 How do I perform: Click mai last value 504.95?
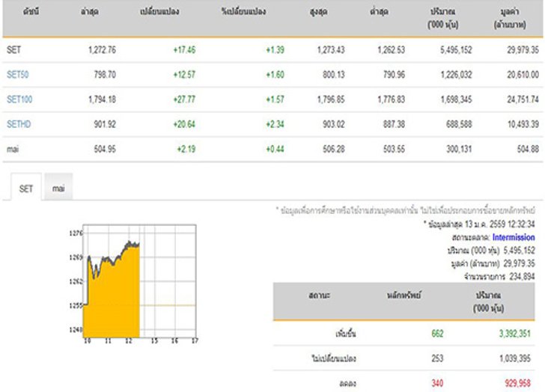(105, 150)
